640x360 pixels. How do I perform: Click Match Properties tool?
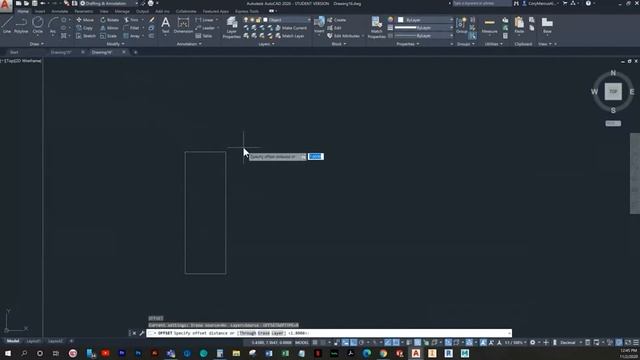tap(376, 27)
